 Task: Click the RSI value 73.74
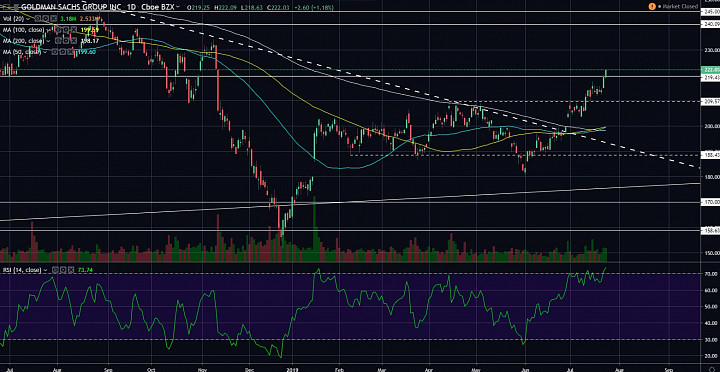[x=85, y=270]
